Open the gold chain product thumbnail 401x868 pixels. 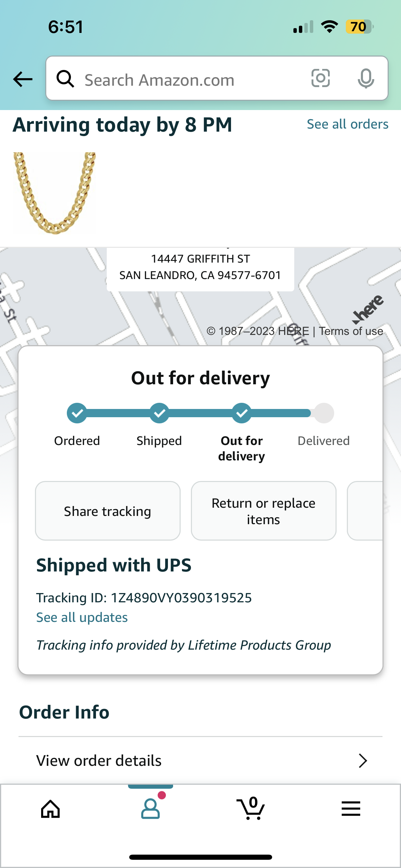[54, 193]
